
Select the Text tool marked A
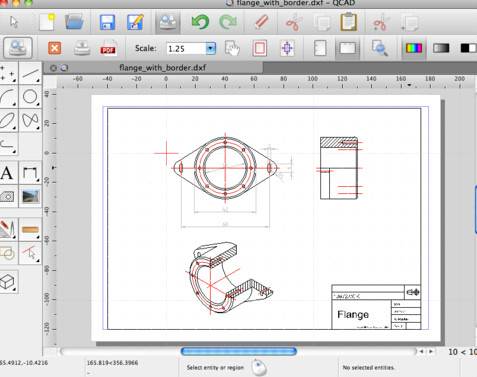click(x=7, y=173)
